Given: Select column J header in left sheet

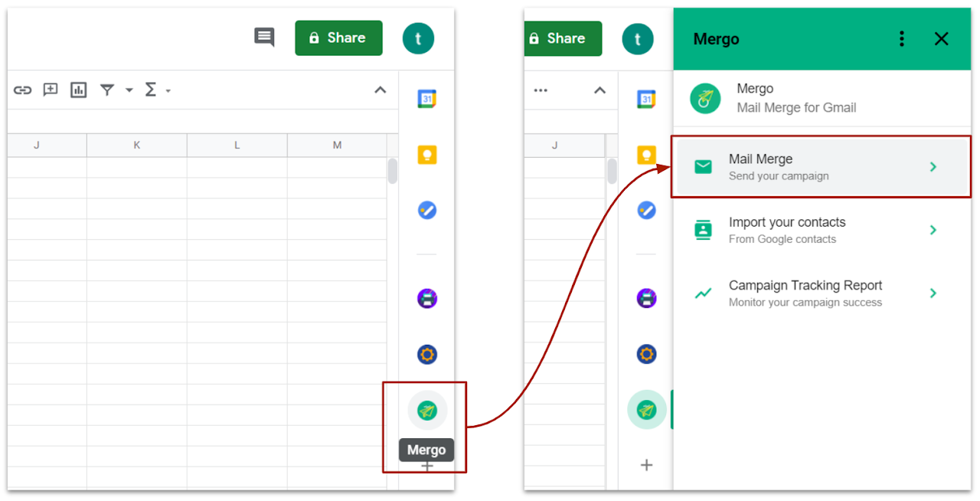Looking at the screenshot, I should pos(37,145).
